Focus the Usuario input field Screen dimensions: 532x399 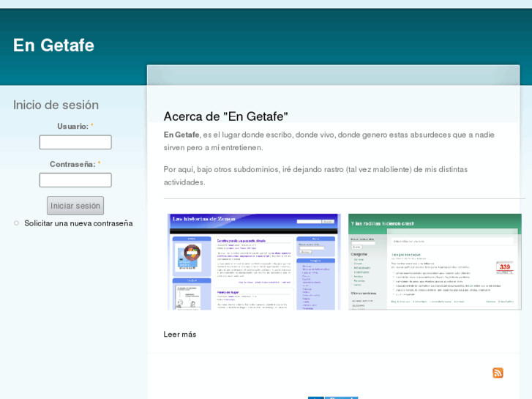click(x=75, y=142)
